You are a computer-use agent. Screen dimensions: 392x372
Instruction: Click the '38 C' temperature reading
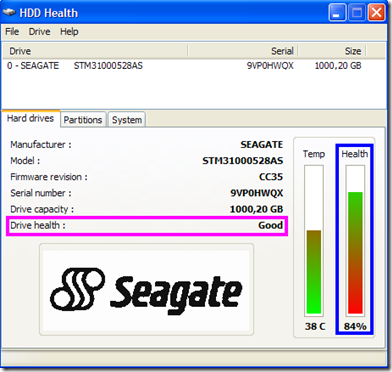(x=315, y=326)
